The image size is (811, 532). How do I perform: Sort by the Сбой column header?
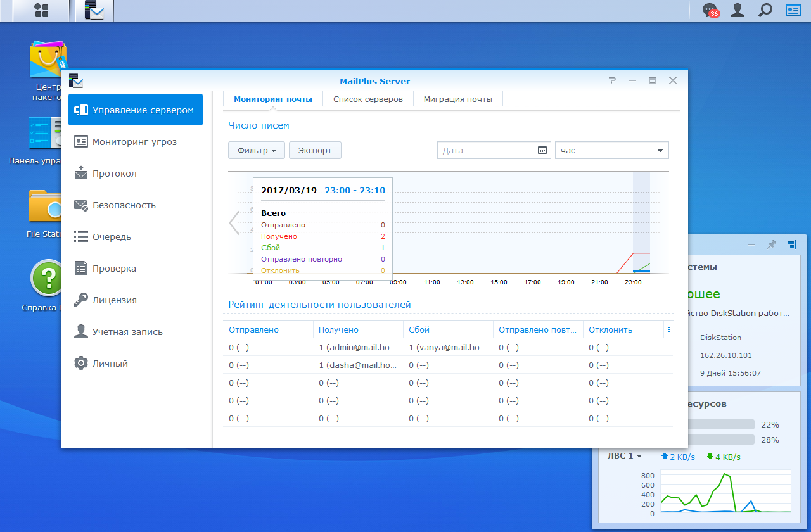pyautogui.click(x=448, y=330)
